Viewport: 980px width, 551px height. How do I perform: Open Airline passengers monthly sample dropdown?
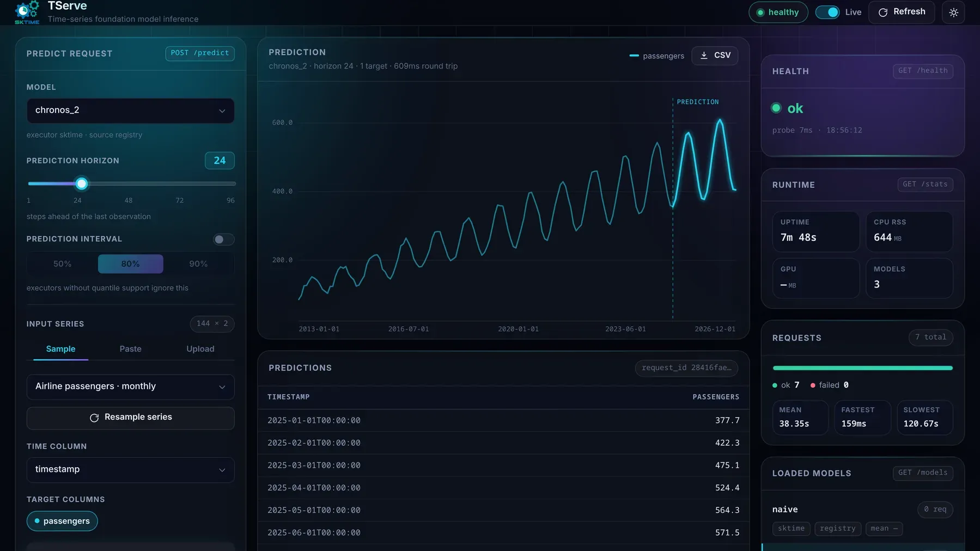(130, 387)
